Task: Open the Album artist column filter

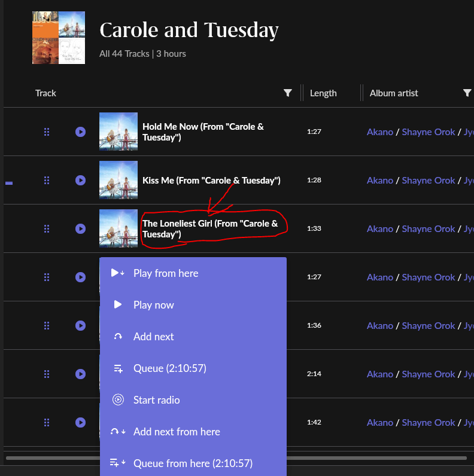Action: pos(467,93)
